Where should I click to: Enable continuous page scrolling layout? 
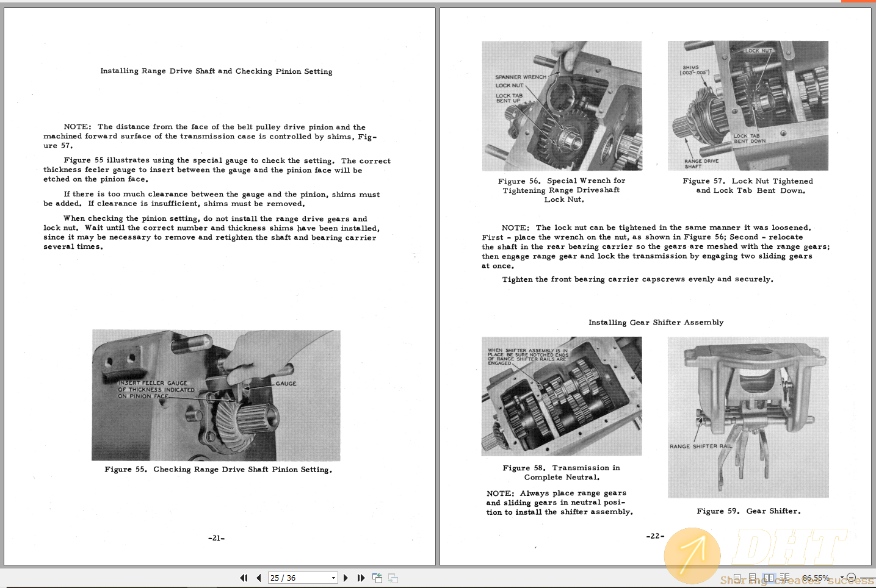point(752,578)
